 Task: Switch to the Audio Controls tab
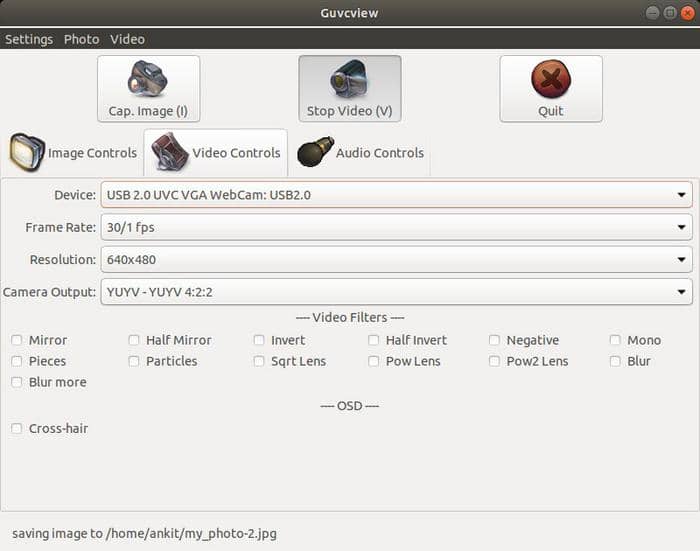361,153
